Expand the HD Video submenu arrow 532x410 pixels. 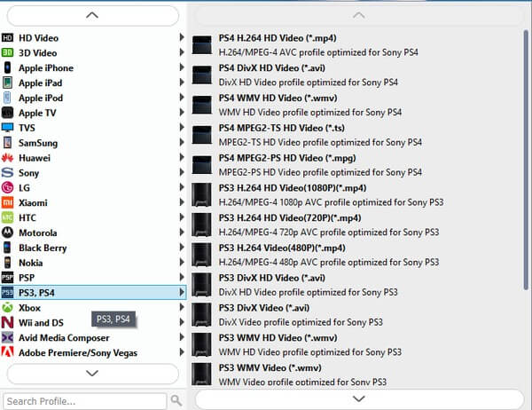point(182,37)
